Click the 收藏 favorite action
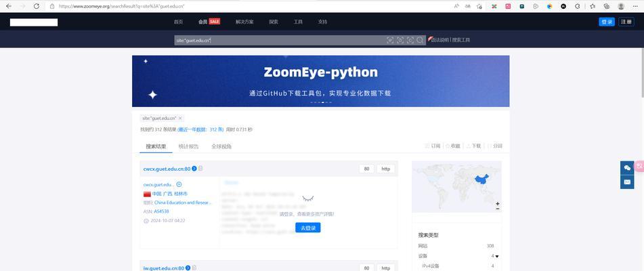Screen dimensions: 644x271 tap(453, 146)
